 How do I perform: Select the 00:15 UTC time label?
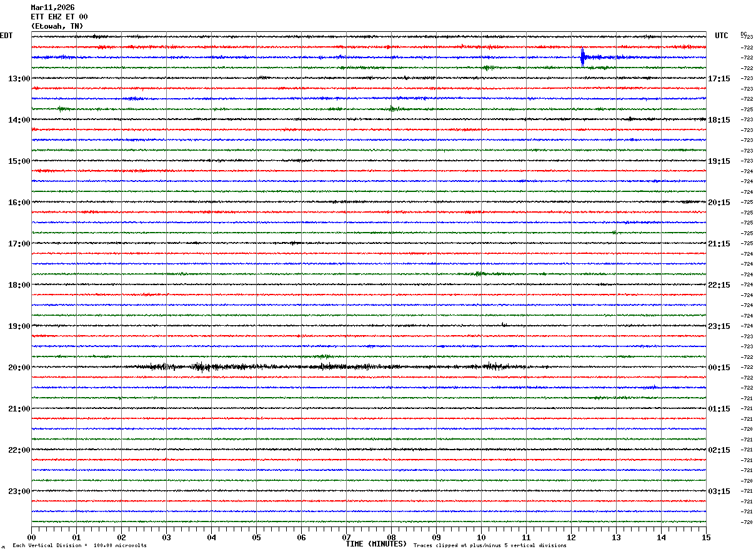(719, 368)
